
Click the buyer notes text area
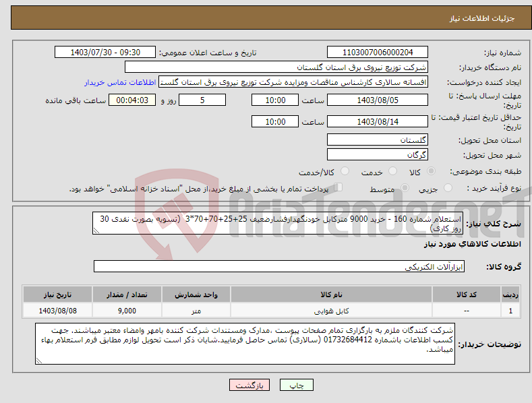pyautogui.click(x=245, y=344)
